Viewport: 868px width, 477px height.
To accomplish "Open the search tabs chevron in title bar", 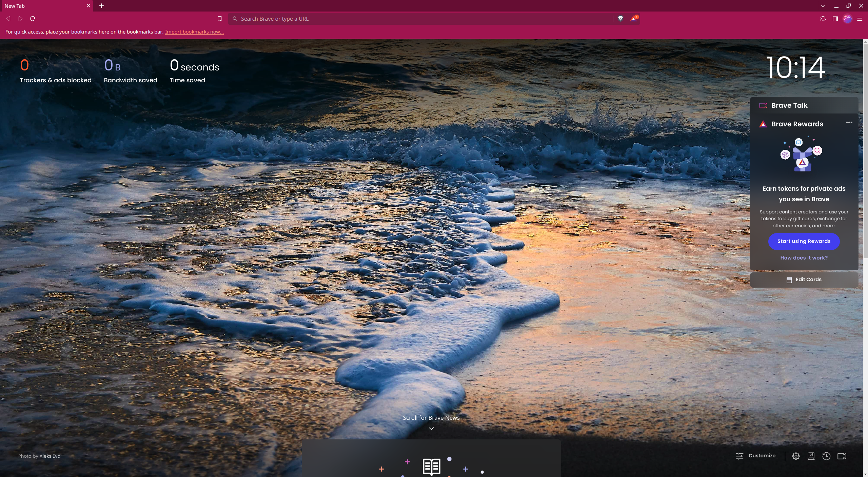I will point(823,6).
